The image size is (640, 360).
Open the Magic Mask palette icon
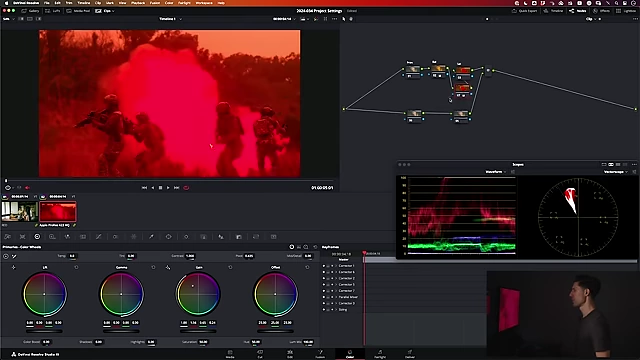click(203, 237)
